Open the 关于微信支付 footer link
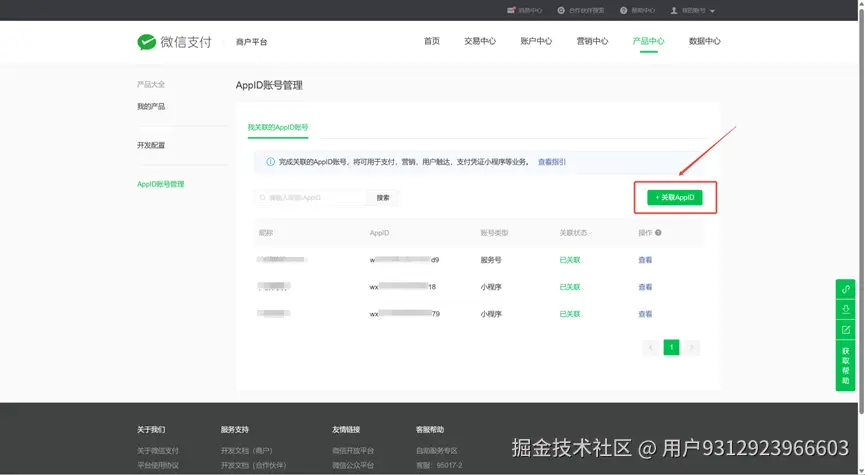Viewport: 865px width, 475px height. click(x=158, y=451)
